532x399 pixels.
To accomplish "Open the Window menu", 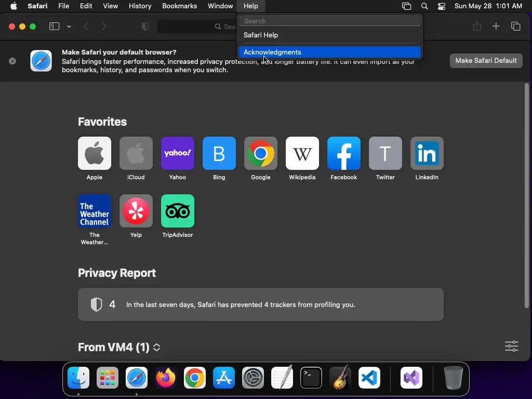I will (220, 6).
